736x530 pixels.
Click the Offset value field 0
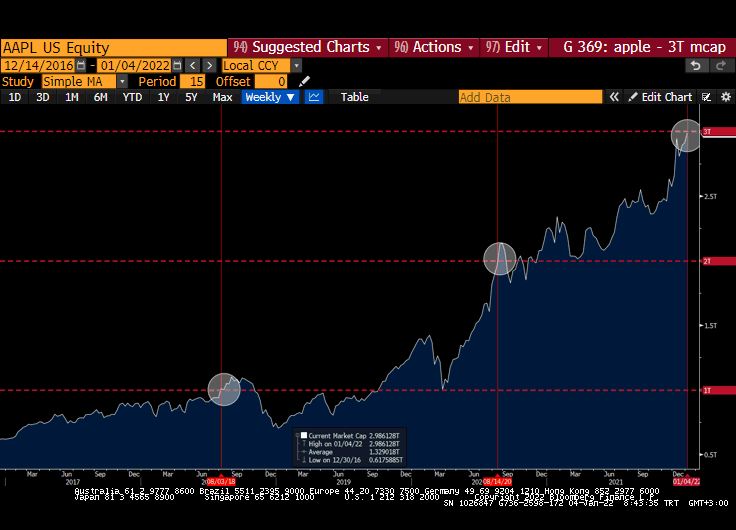271,81
